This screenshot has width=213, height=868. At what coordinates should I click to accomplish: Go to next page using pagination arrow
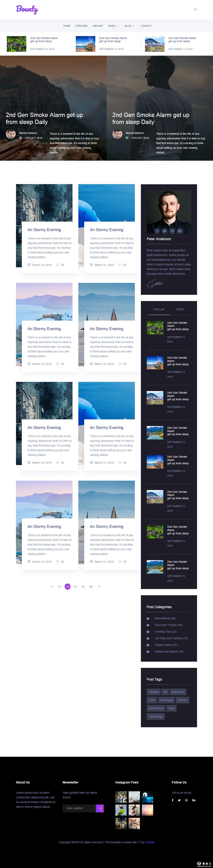point(99,587)
